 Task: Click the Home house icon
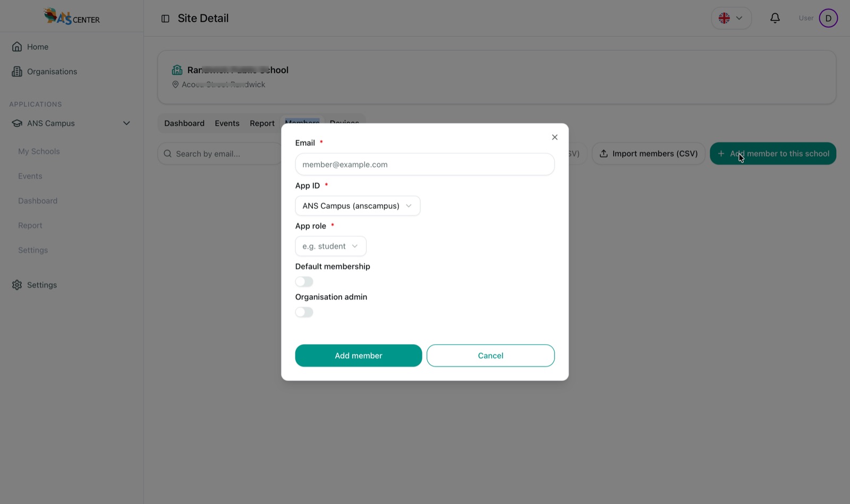[x=17, y=47]
